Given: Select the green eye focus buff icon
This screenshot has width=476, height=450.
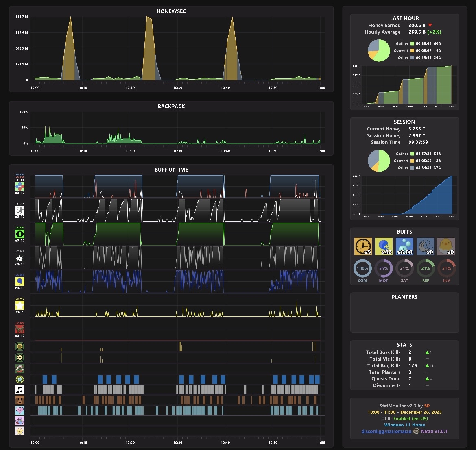Looking at the screenshot, I should point(20,234).
